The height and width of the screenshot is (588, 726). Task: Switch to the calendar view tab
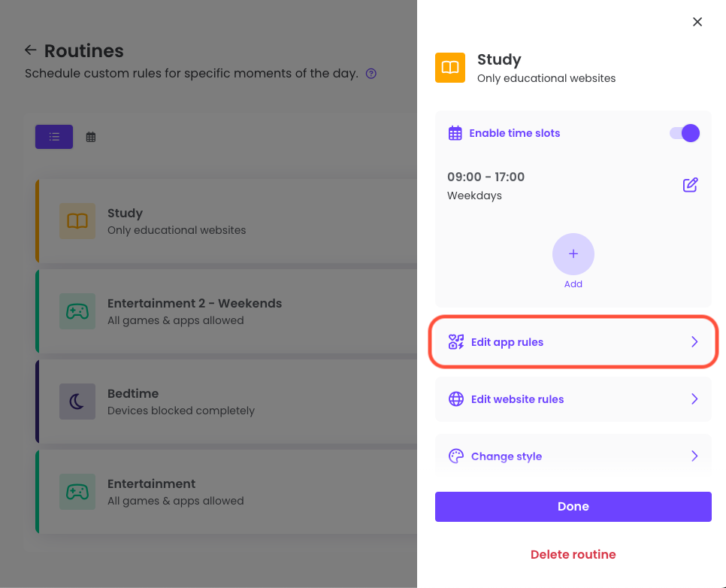pos(91,136)
